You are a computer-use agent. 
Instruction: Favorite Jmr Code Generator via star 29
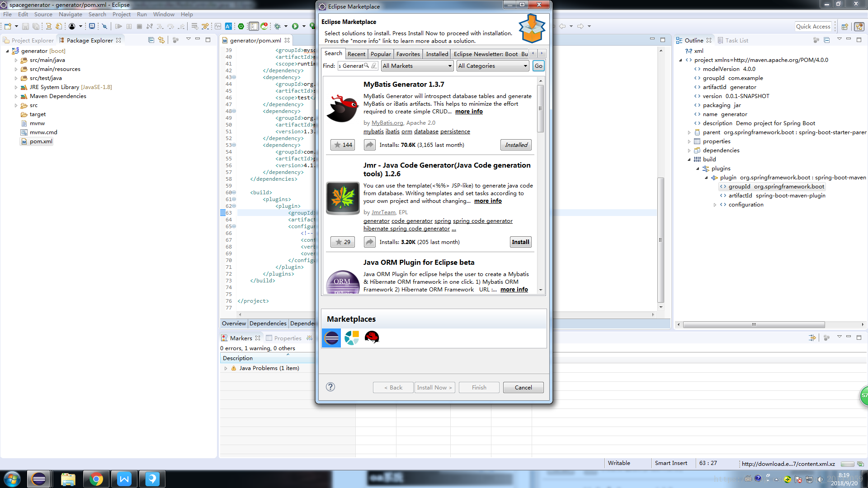point(343,242)
